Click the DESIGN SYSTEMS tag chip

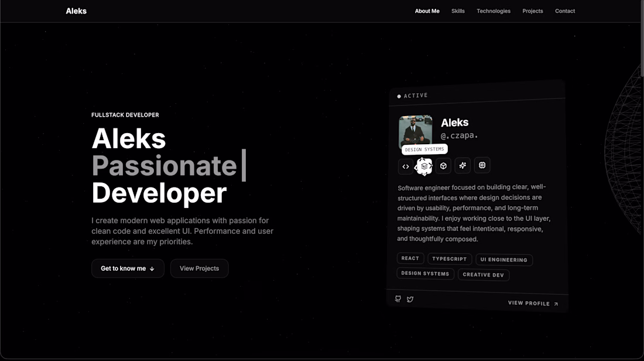425,274
